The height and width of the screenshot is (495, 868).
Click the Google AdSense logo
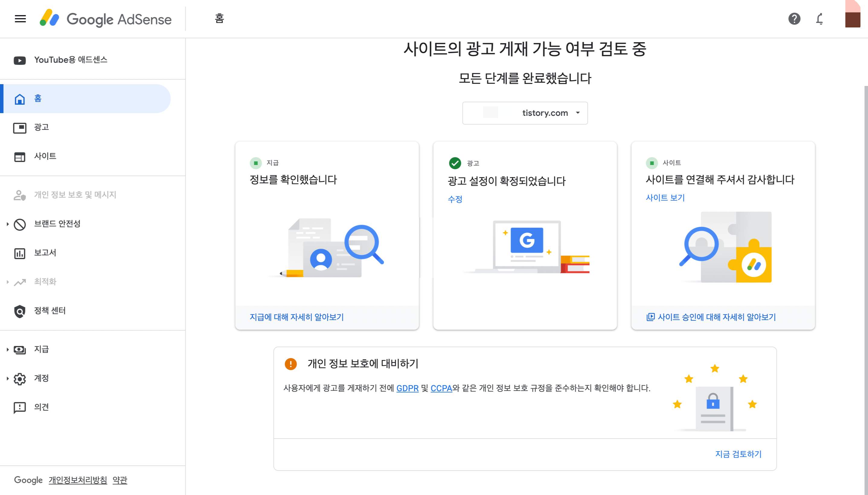pos(105,19)
